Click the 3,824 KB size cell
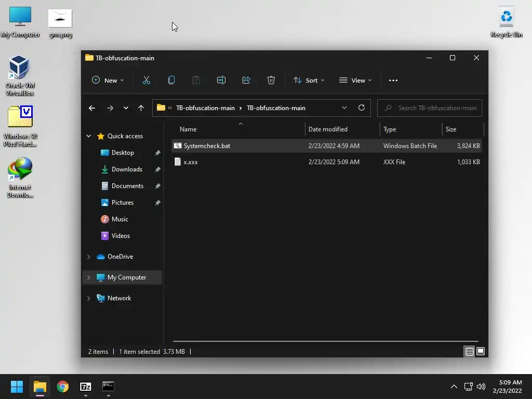The image size is (532, 399). [x=468, y=146]
